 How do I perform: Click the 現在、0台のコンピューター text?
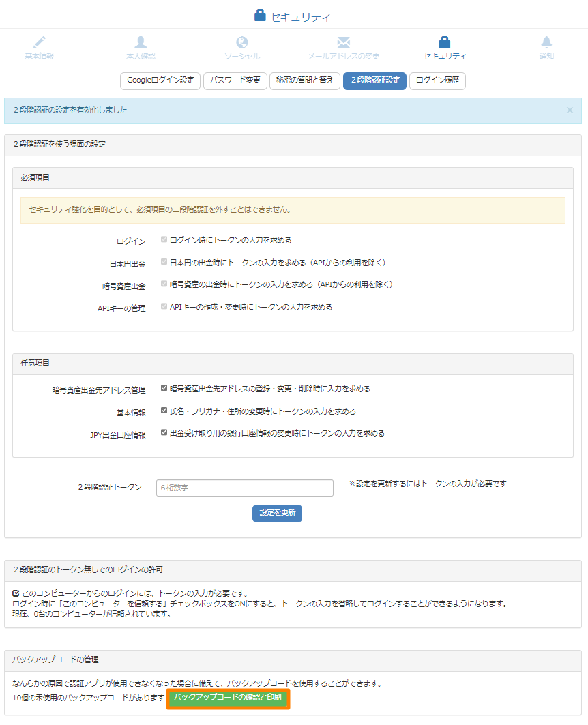(91, 614)
